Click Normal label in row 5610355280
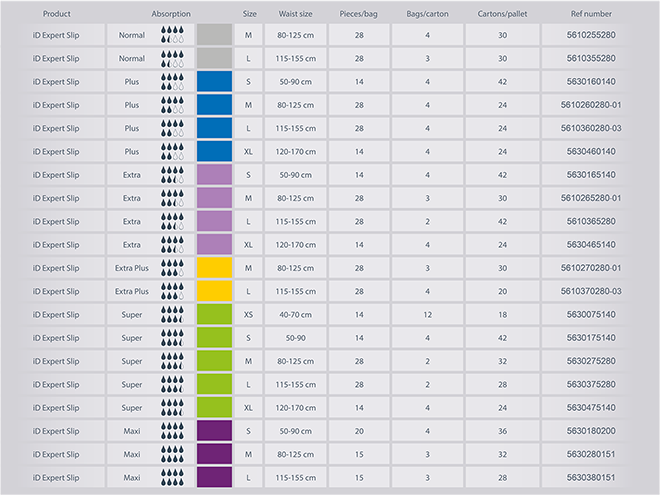This screenshot has width=660, height=495. (132, 58)
